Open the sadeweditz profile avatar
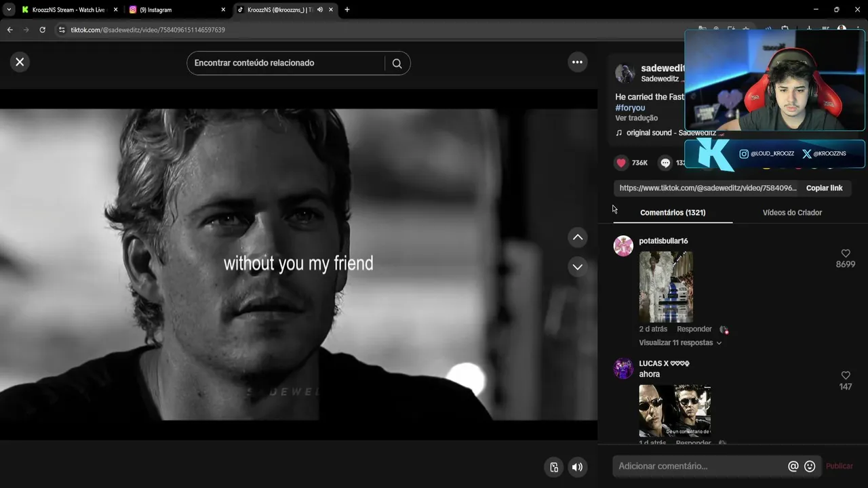The image size is (868, 488). (x=625, y=73)
